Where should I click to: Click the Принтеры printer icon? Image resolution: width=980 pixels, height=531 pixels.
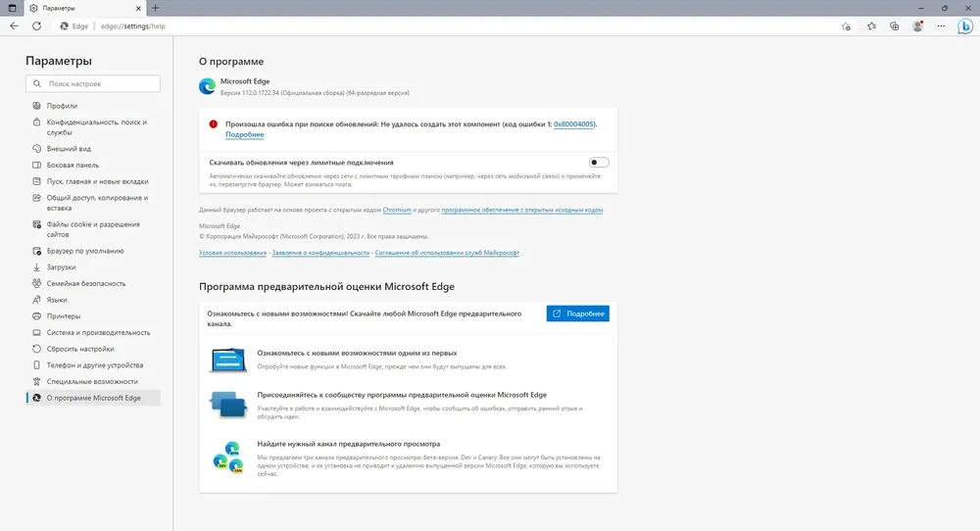point(37,316)
